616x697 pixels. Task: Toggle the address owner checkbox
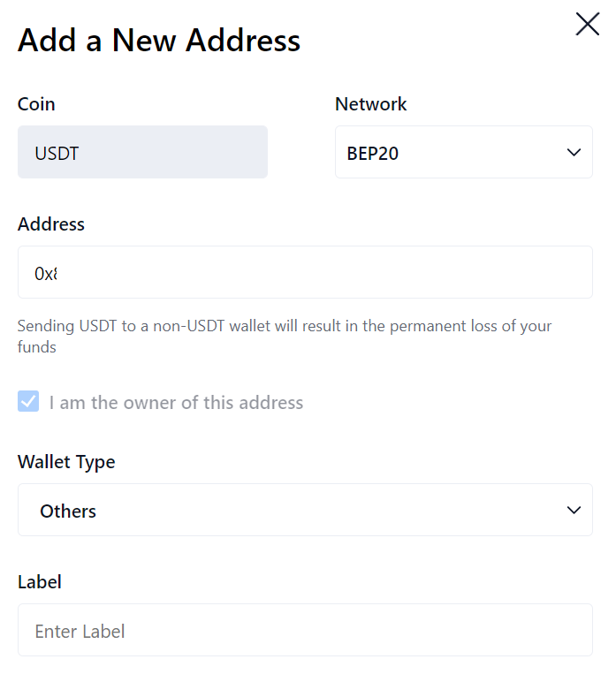click(29, 402)
